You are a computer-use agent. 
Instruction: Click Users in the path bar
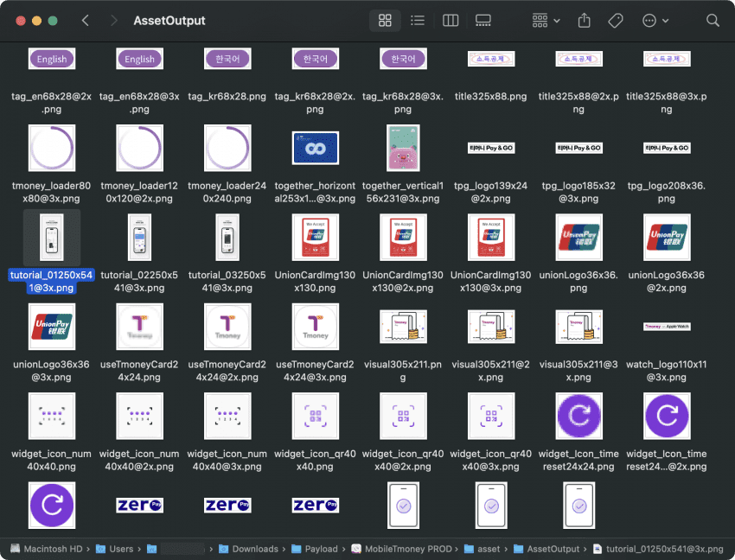click(115, 549)
